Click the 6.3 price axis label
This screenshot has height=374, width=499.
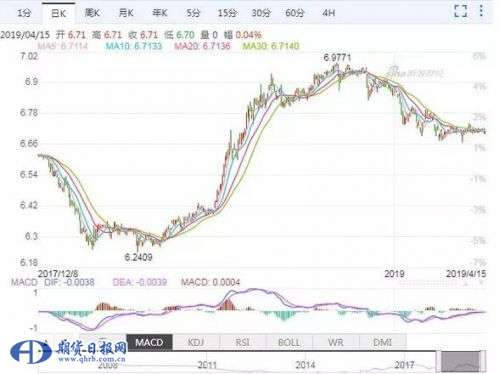click(31, 236)
